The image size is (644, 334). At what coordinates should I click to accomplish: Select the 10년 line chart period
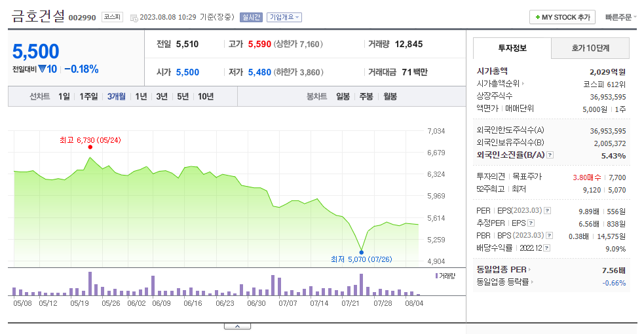click(206, 96)
